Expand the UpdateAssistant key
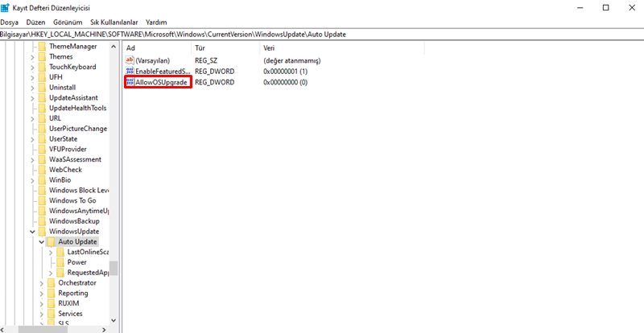644x333 pixels. pos(32,97)
